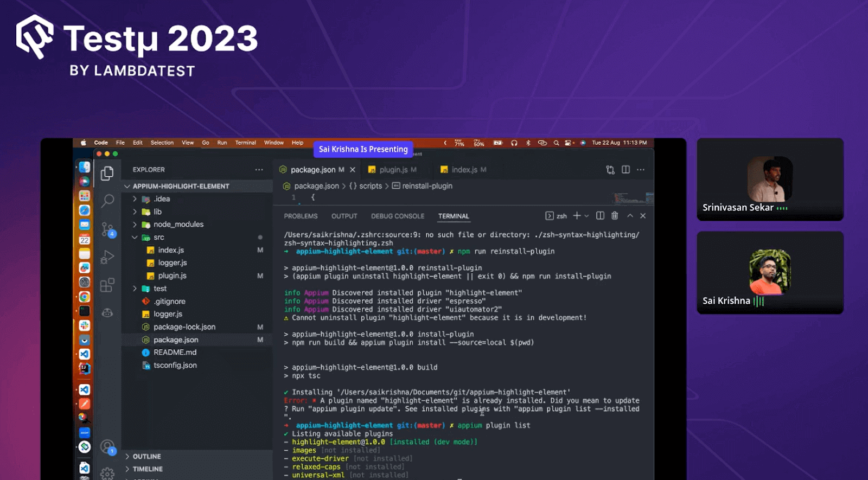Open the Explorer view in the activity bar
The width and height of the screenshot is (868, 480).
coord(107,174)
